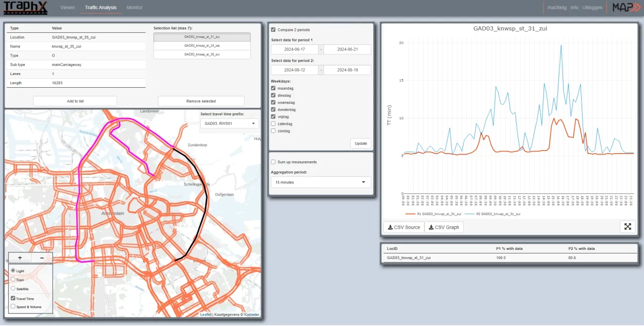Image resolution: width=644 pixels, height=326 pixels.
Task: Click the Add to list button
Action: (x=75, y=101)
